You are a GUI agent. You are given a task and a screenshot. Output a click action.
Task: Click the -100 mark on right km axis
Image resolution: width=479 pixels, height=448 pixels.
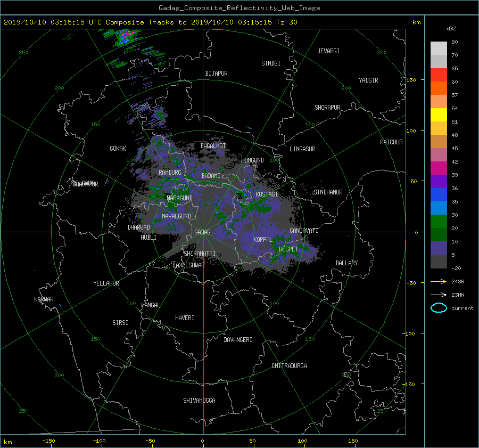click(410, 333)
